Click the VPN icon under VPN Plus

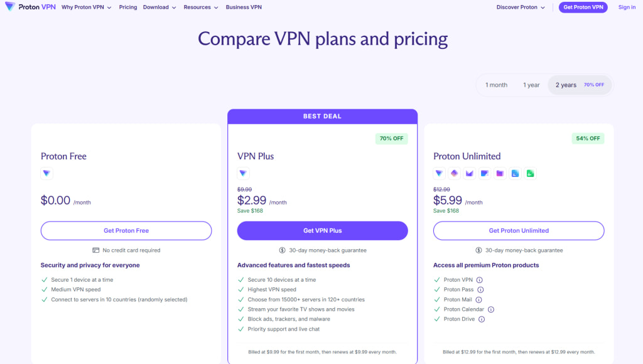[x=243, y=173]
